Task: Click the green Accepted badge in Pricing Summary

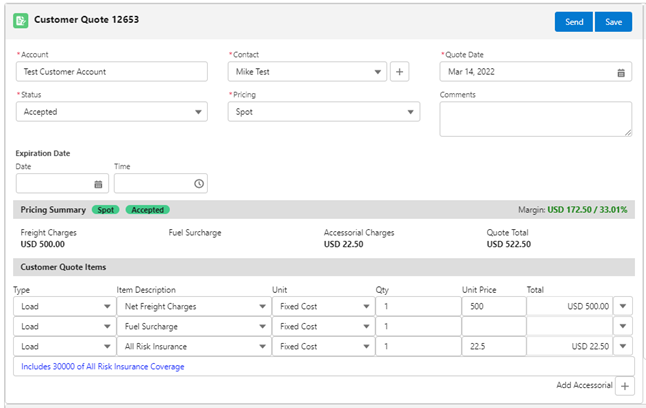Action: click(147, 210)
